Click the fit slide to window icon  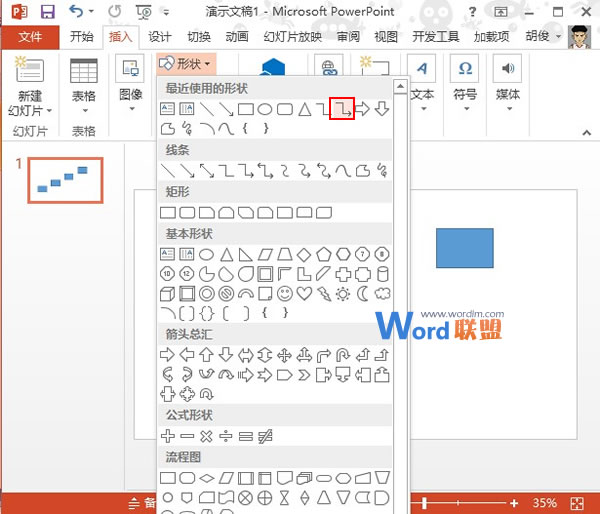pyautogui.click(x=577, y=503)
